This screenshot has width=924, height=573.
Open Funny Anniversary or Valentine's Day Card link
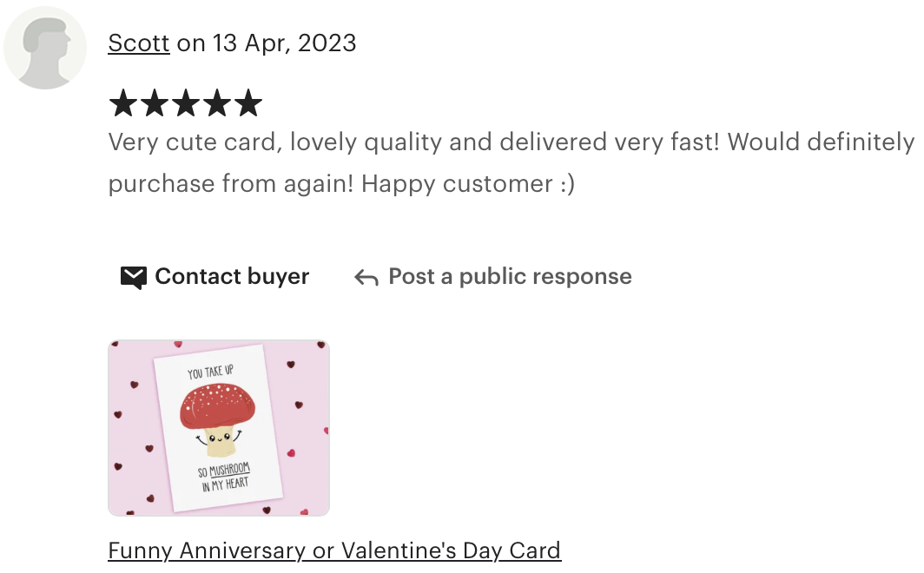334,550
